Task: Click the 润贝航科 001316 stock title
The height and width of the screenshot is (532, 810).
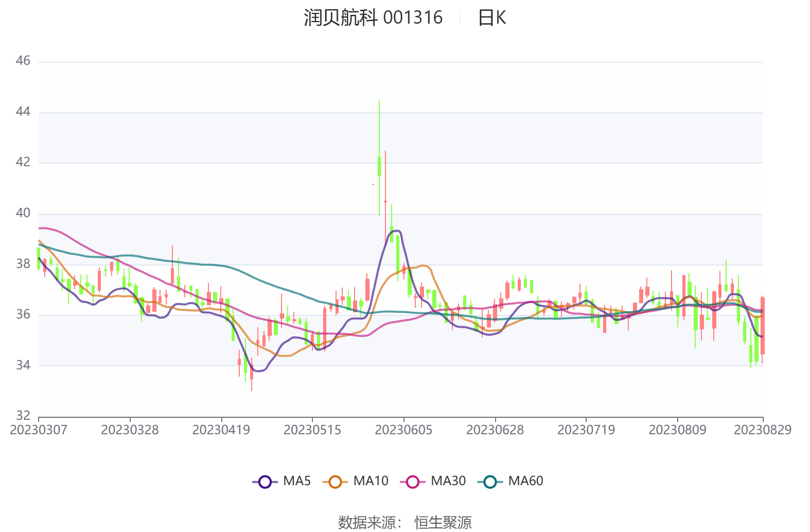Action: (373, 18)
